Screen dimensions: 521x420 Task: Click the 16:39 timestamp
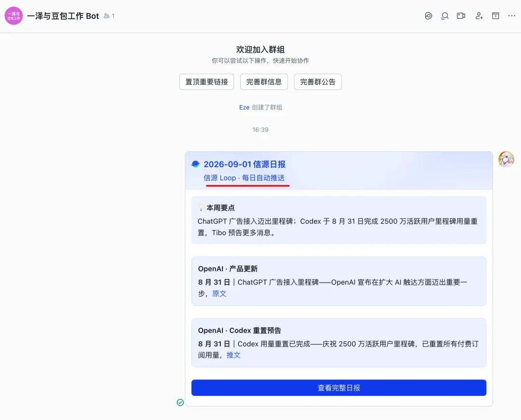[x=260, y=130]
